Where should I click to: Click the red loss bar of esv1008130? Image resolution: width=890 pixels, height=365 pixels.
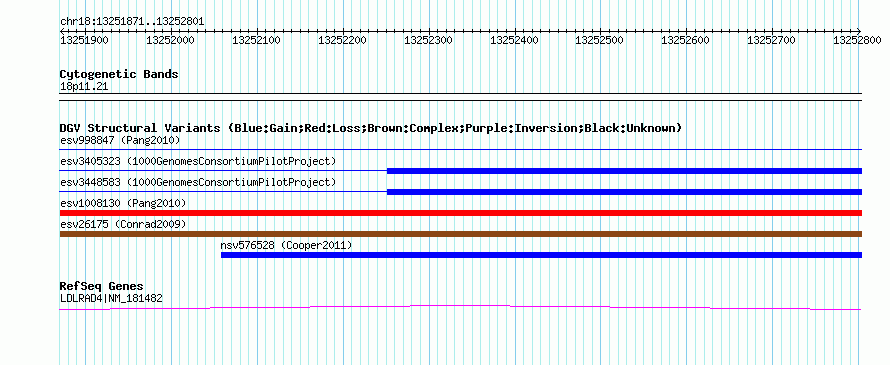[x=461, y=213]
